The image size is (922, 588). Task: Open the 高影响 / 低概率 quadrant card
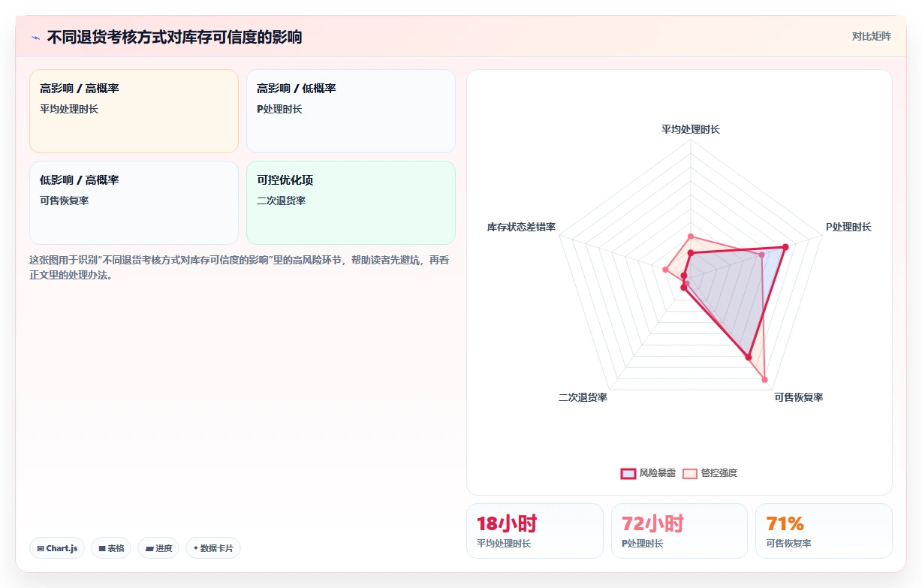coord(351,111)
